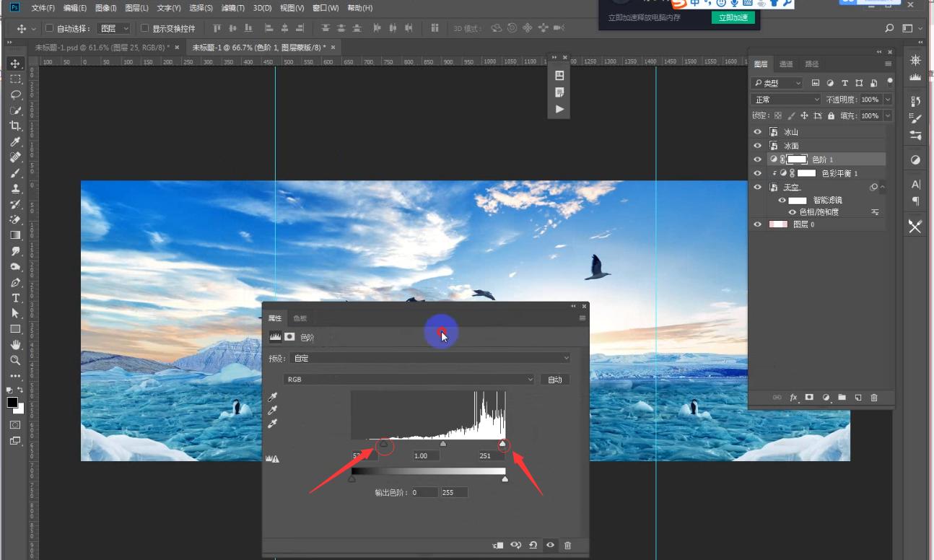Click the black point eyedropper in Levels
The image size is (934, 560).
pyautogui.click(x=273, y=397)
